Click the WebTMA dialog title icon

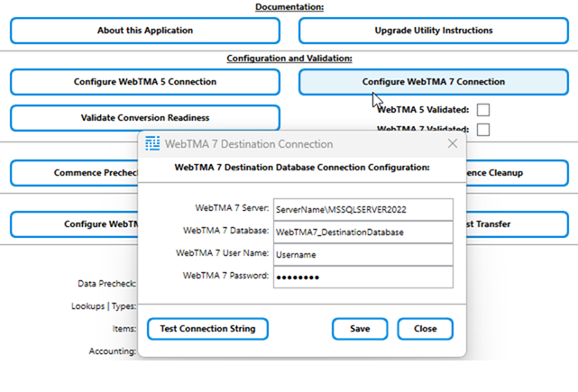152,143
